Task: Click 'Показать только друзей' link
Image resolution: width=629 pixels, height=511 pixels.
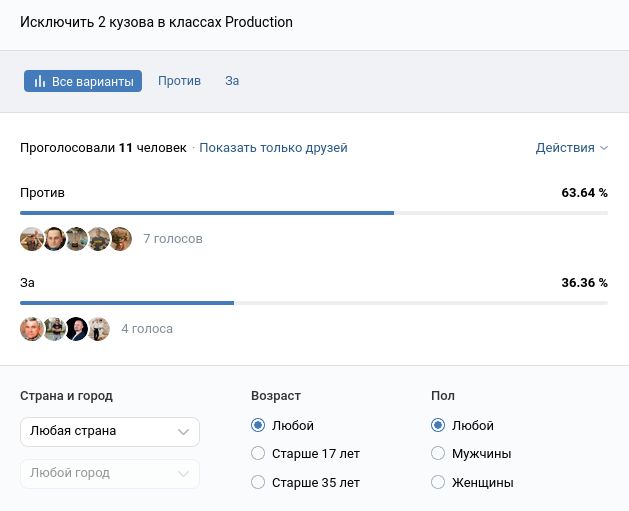Action: (273, 148)
